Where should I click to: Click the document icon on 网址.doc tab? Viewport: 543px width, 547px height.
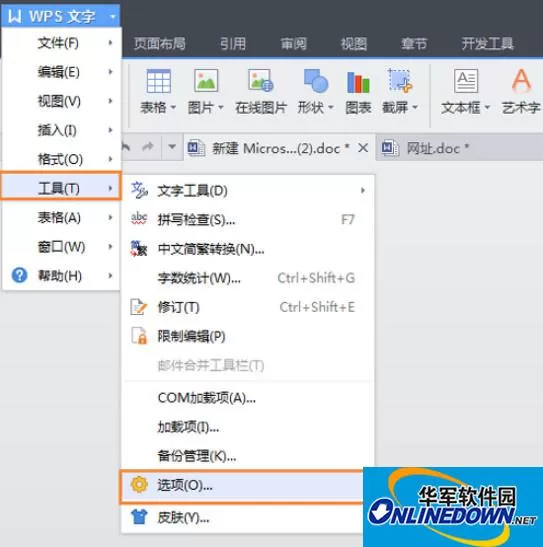pyautogui.click(x=390, y=148)
